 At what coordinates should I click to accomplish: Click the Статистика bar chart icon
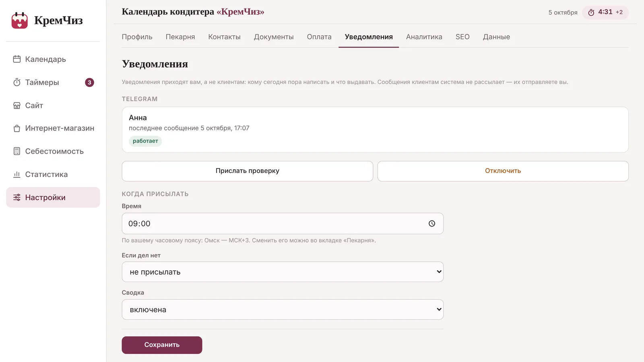[x=17, y=175]
